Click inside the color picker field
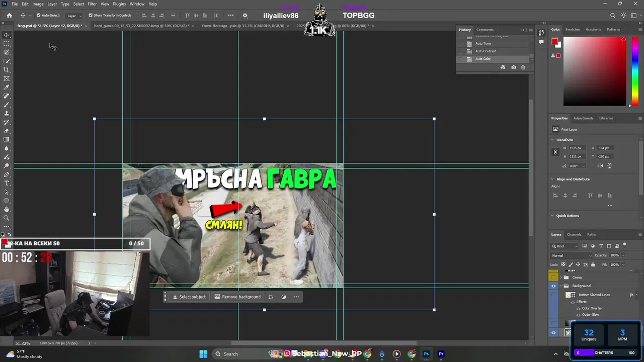Image resolution: width=644 pixels, height=362 pixels. [594, 71]
